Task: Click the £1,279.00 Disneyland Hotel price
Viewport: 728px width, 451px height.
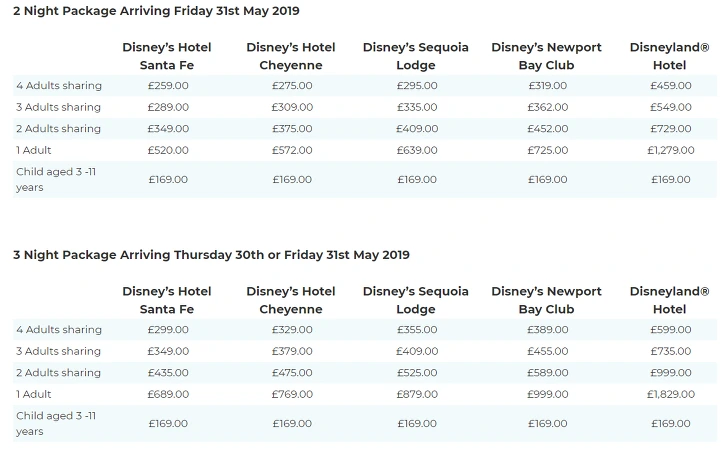Action: [x=670, y=150]
